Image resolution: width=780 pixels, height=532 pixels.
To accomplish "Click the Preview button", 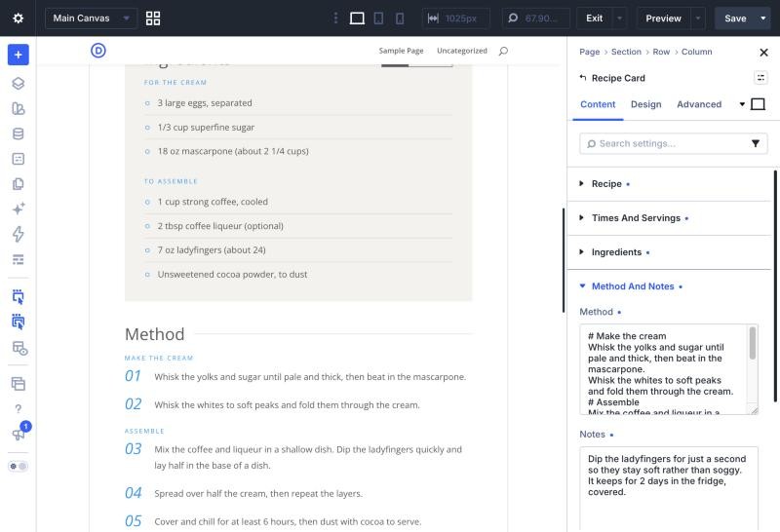I will pos(663,19).
